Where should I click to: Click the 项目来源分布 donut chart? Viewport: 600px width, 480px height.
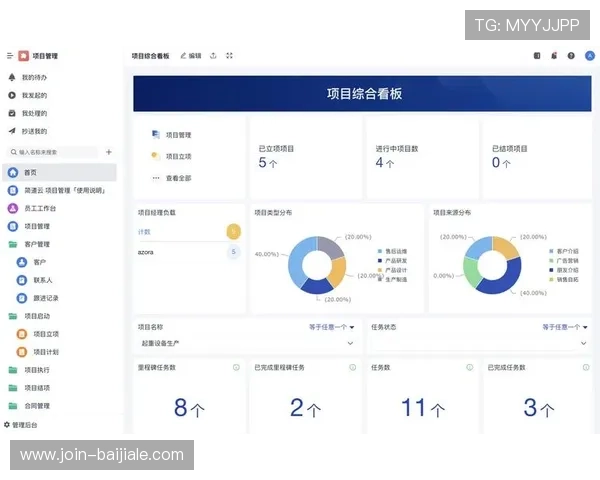point(492,265)
